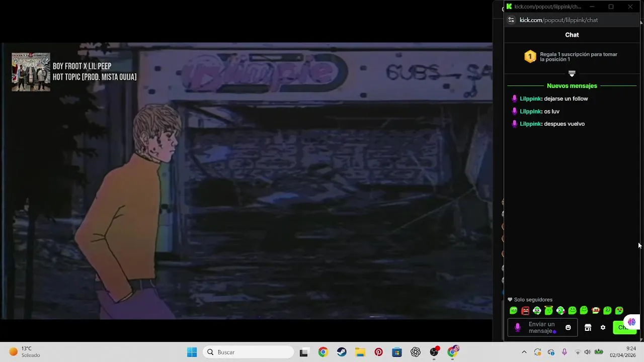Viewport: 644px width, 362px height.
Task: Open Chrome with profile badge on taskbar
Action: 453,351
